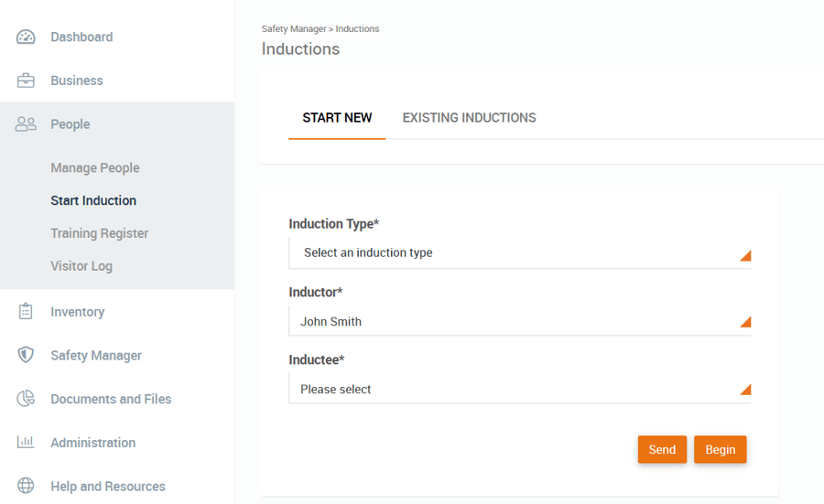The width and height of the screenshot is (824, 504).
Task: Click the Dashboard gauge icon
Action: (x=26, y=37)
